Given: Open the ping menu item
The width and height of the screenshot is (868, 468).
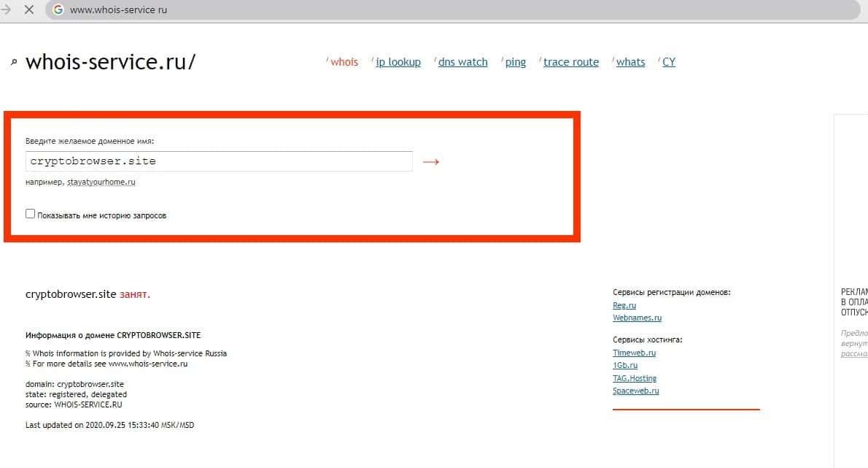Looking at the screenshot, I should click(x=516, y=62).
